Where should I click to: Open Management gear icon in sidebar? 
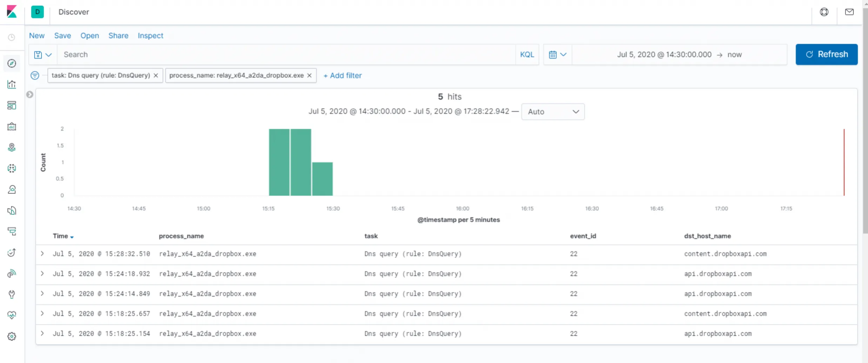[12, 336]
